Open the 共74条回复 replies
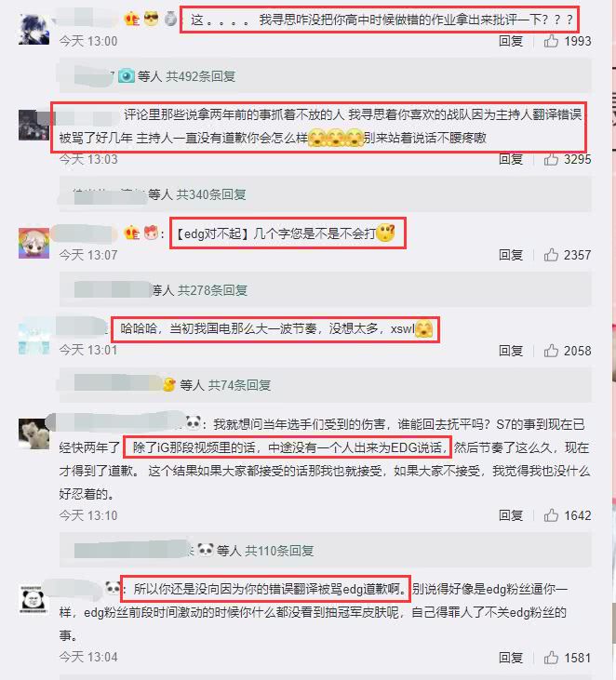This screenshot has width=616, height=680. pos(239,385)
